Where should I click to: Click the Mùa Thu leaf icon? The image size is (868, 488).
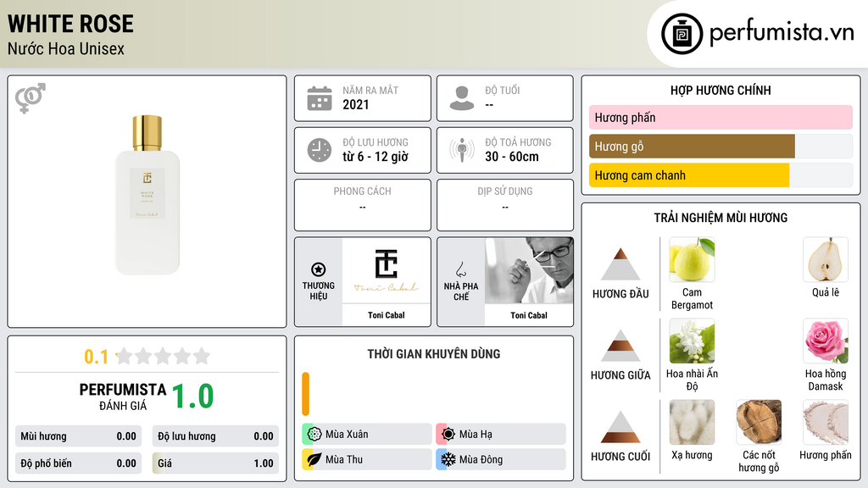pos(314,459)
